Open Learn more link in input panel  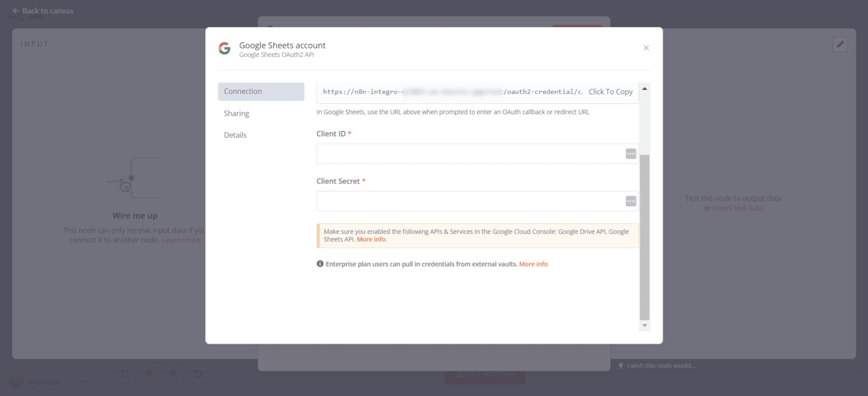[x=181, y=240]
